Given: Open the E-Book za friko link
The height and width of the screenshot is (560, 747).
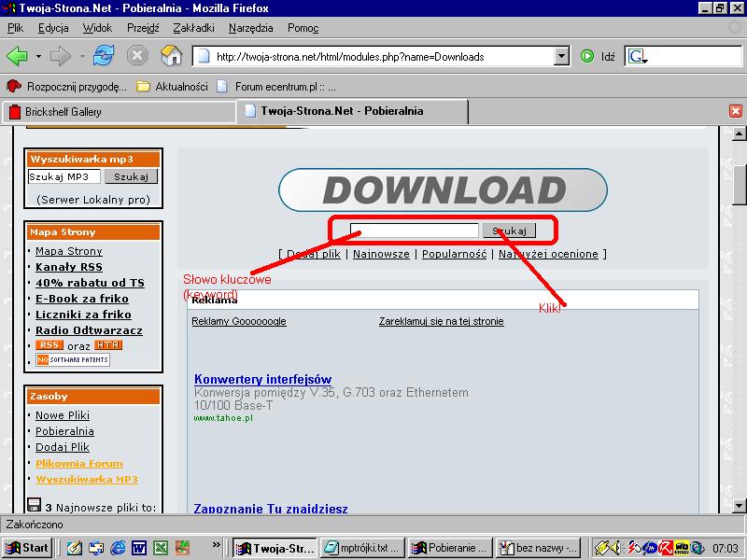Looking at the screenshot, I should [x=82, y=299].
